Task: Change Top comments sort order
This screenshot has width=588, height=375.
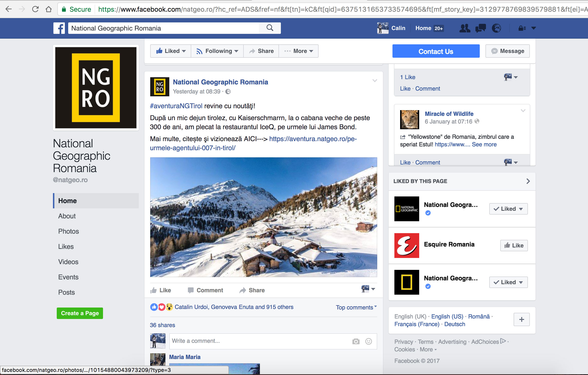Action: pyautogui.click(x=356, y=307)
